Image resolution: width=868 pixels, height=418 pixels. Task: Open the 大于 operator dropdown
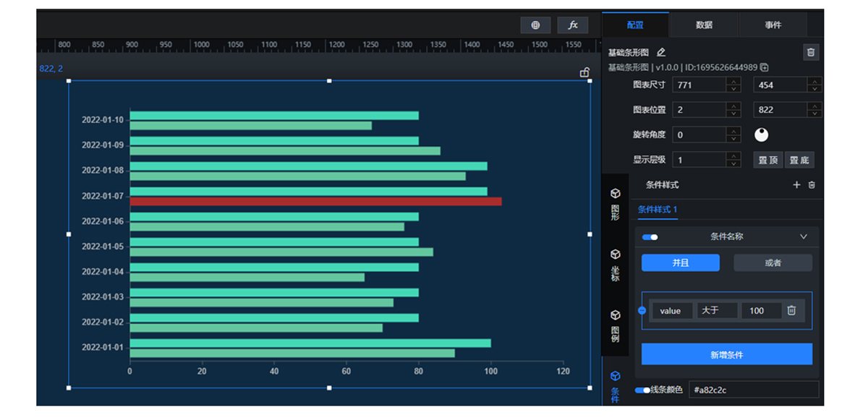(718, 310)
